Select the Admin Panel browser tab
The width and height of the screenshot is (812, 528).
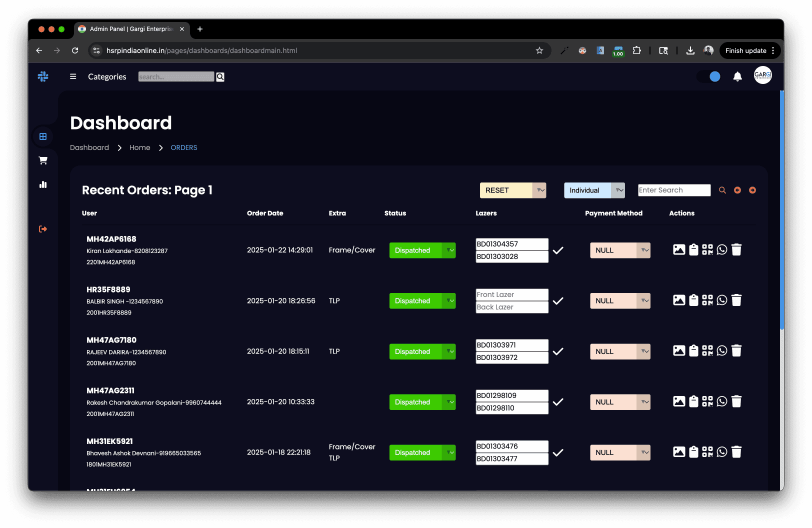[x=132, y=29]
